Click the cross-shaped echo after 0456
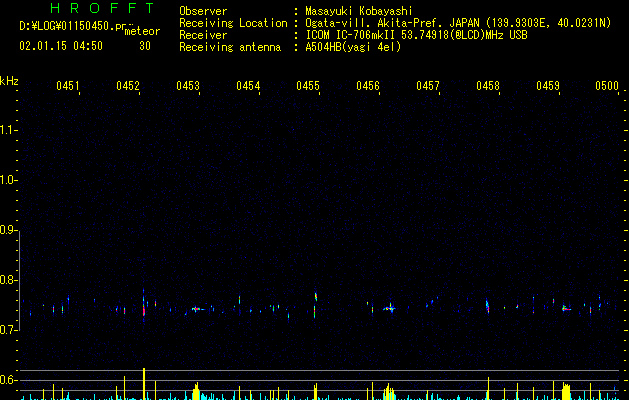Image resolution: width=629 pixels, height=400 pixels. pos(390,308)
